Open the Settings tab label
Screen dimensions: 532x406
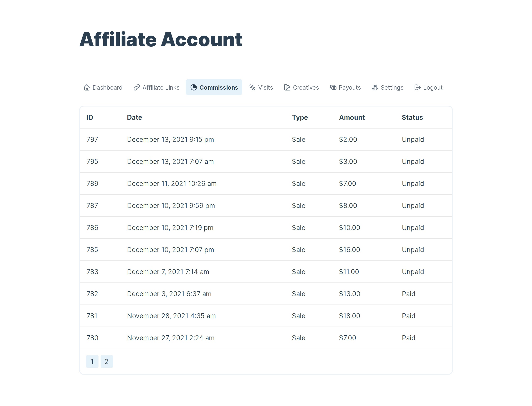392,88
